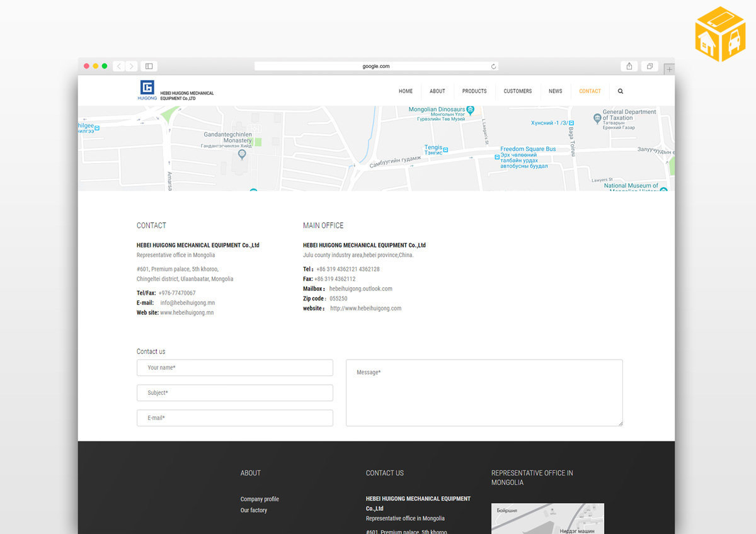
Task: Open the browser share icon
Action: click(x=629, y=66)
